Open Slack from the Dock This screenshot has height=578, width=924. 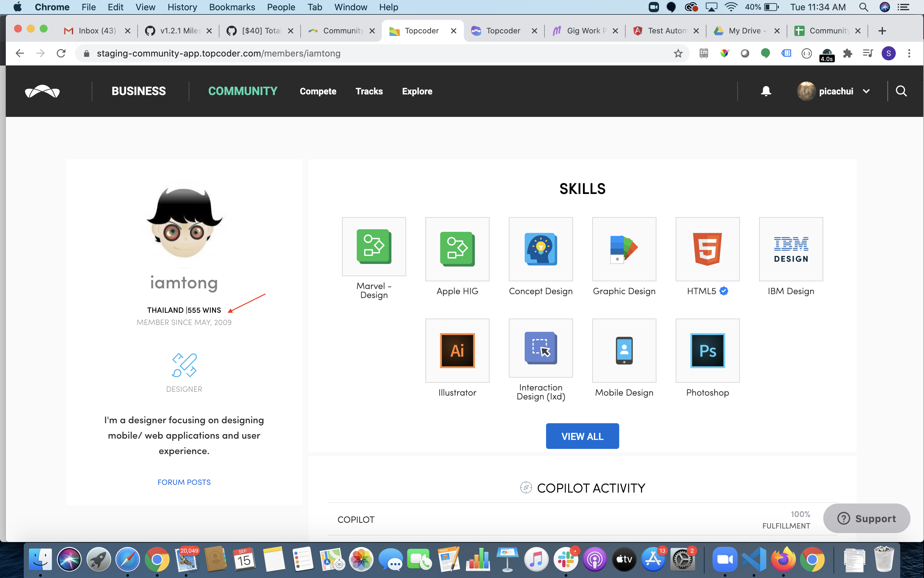tap(566, 560)
